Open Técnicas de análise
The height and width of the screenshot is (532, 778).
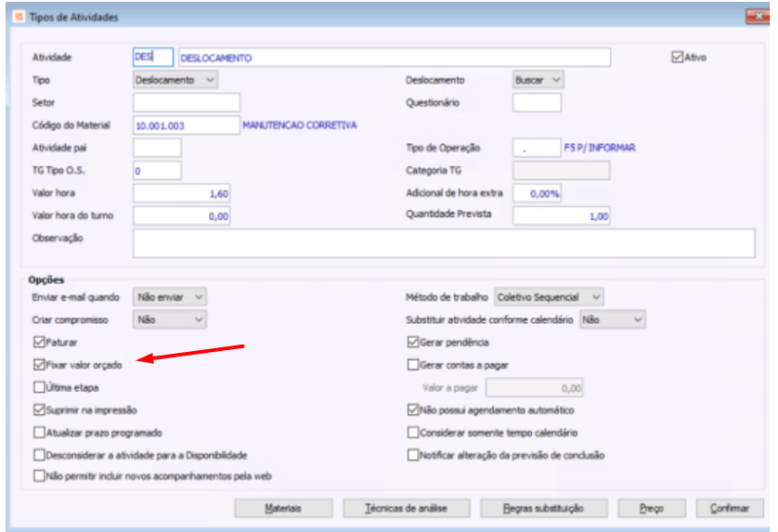coord(407,509)
